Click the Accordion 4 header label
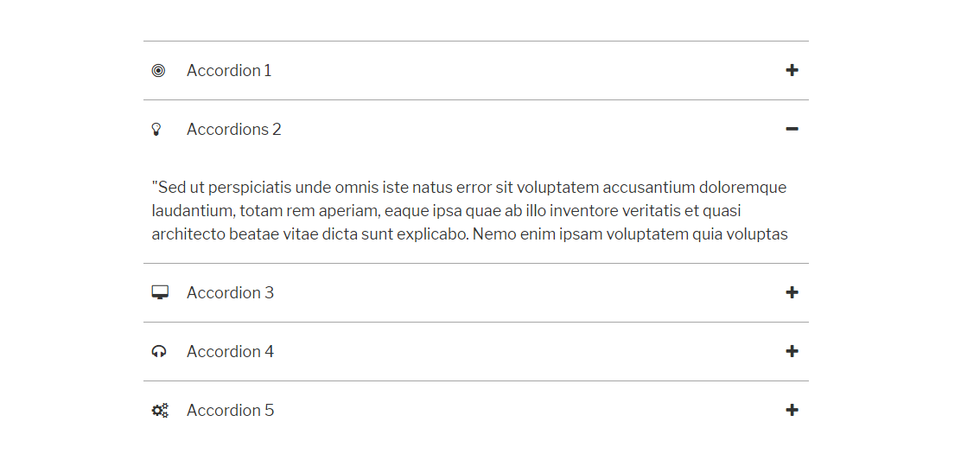 pos(230,352)
